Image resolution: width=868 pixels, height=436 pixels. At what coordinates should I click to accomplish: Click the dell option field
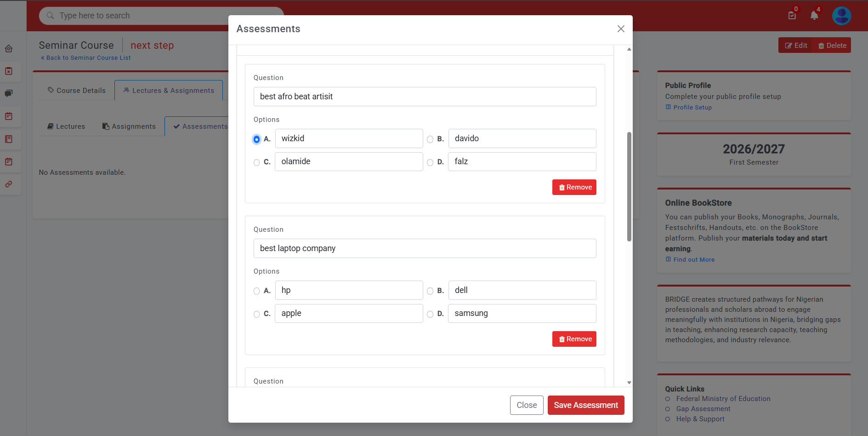(522, 290)
